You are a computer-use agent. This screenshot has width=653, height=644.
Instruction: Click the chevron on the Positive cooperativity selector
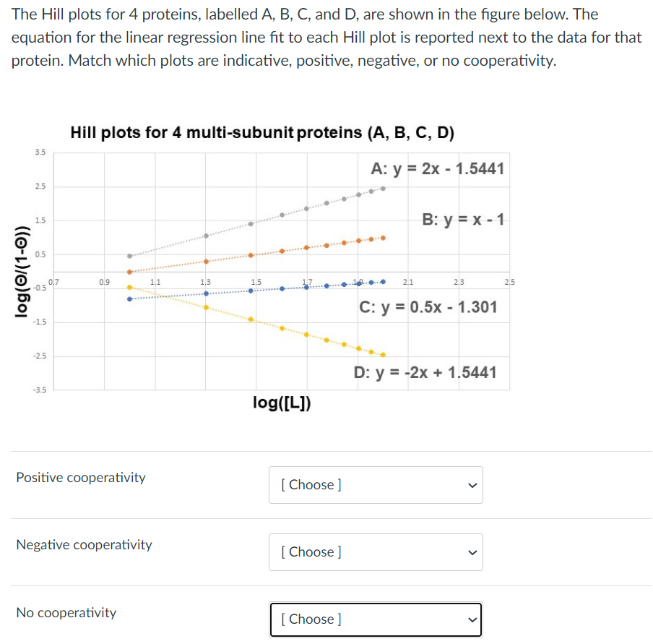click(x=472, y=485)
